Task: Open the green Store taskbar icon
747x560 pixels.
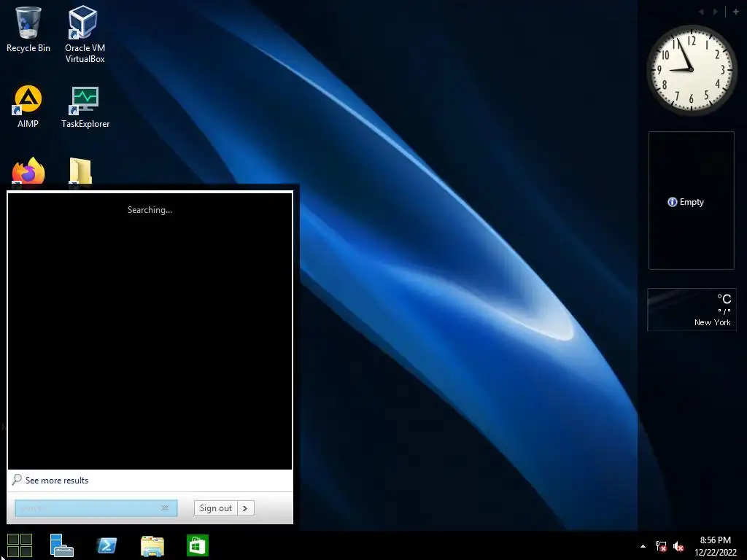Action: 197,545
